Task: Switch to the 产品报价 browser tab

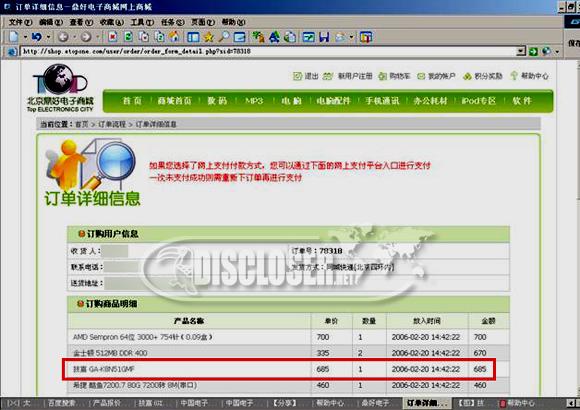Action: (x=107, y=403)
